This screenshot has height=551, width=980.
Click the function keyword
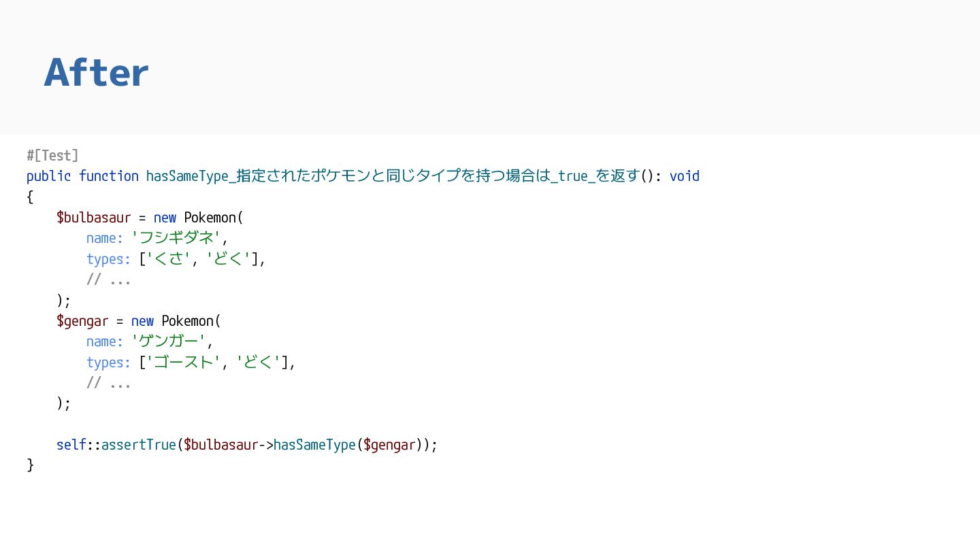pos(108,176)
